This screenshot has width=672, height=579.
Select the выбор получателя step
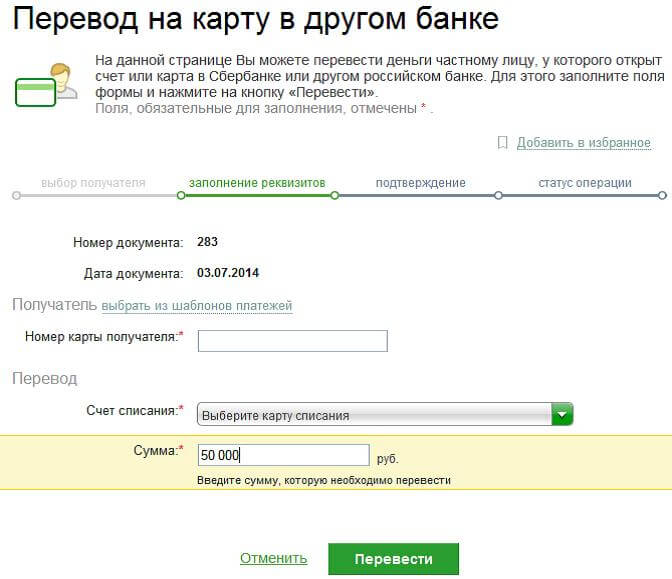tap(93, 183)
